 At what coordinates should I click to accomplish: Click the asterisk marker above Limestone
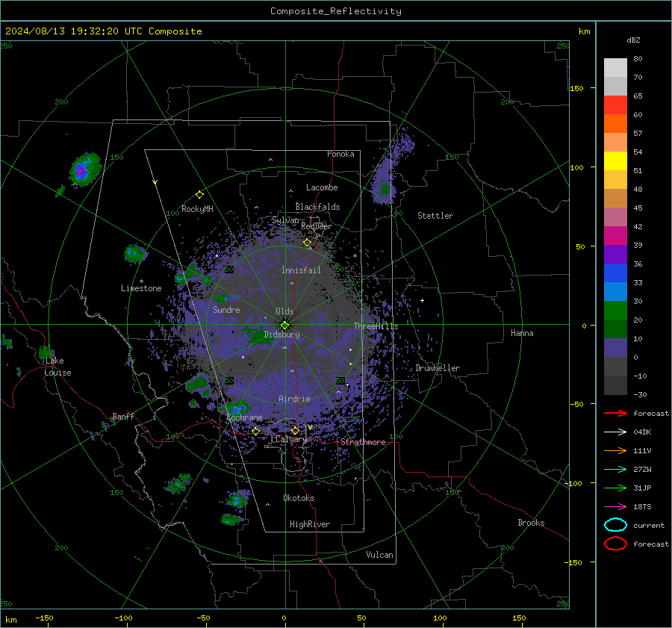(141, 282)
